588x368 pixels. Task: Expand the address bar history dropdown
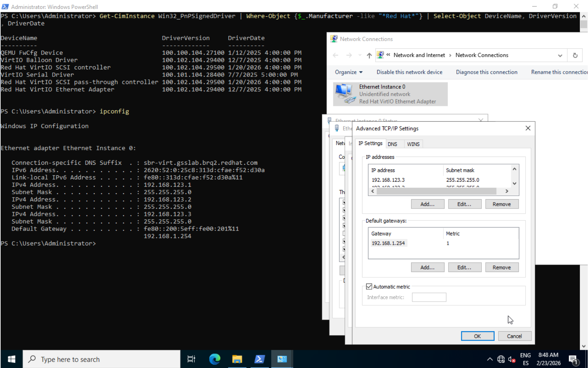pos(560,56)
